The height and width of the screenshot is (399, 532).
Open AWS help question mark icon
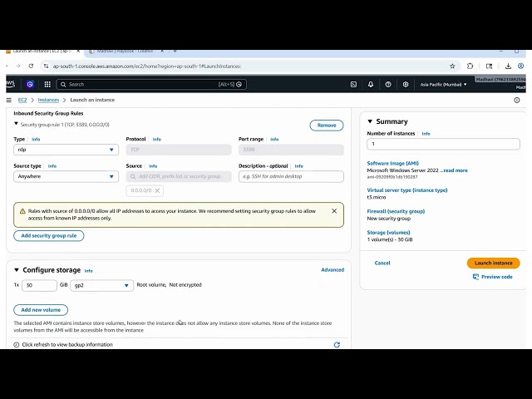click(x=388, y=84)
